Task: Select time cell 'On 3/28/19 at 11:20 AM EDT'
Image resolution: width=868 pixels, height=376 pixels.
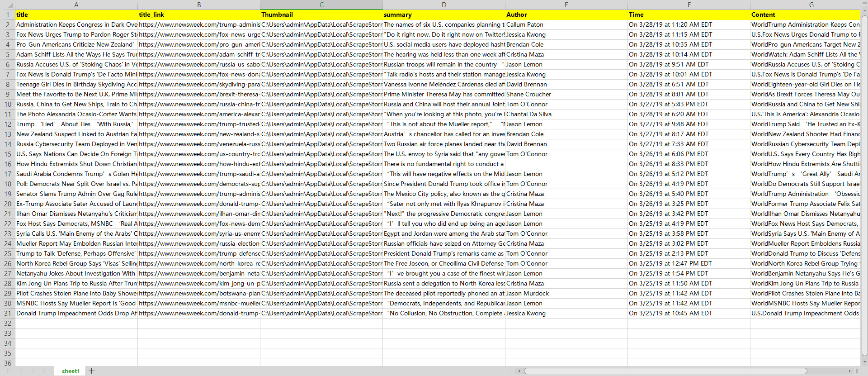Action: pos(689,24)
